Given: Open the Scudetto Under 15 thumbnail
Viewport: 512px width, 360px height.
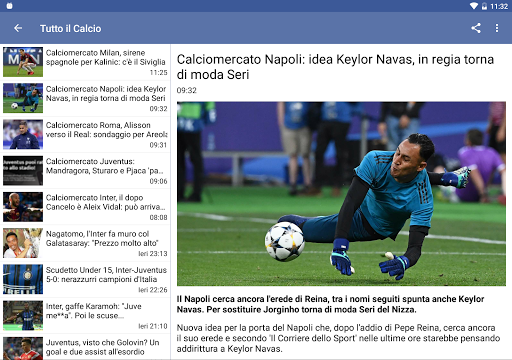Looking at the screenshot, I should 23,279.
